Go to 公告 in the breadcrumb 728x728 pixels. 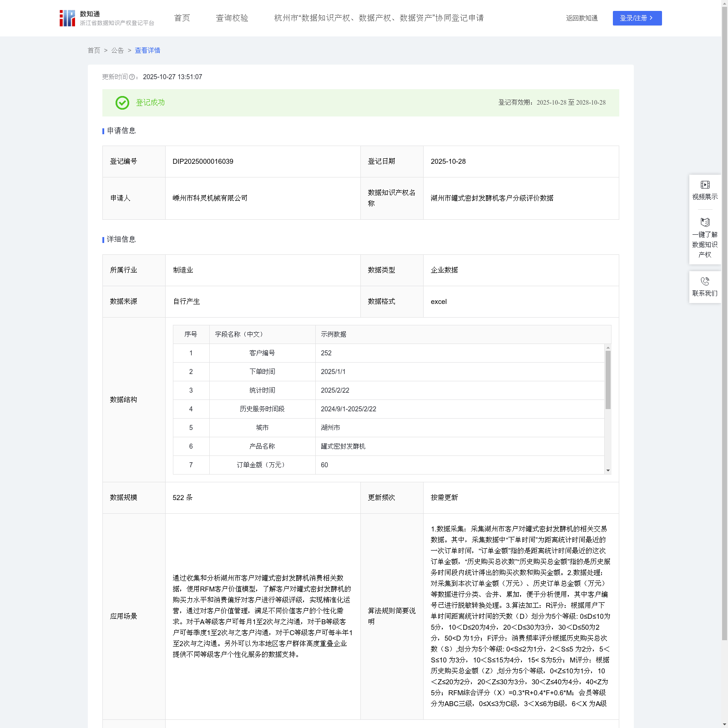tap(117, 51)
